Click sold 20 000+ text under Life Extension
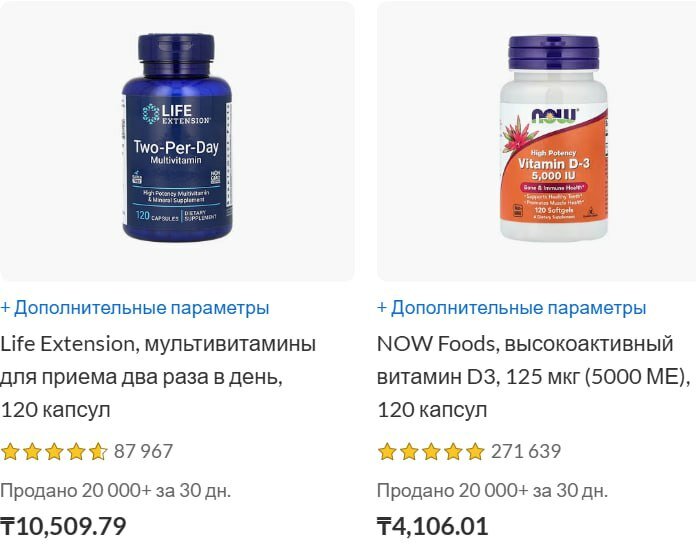Screen dimensions: 696x551 click(x=115, y=491)
